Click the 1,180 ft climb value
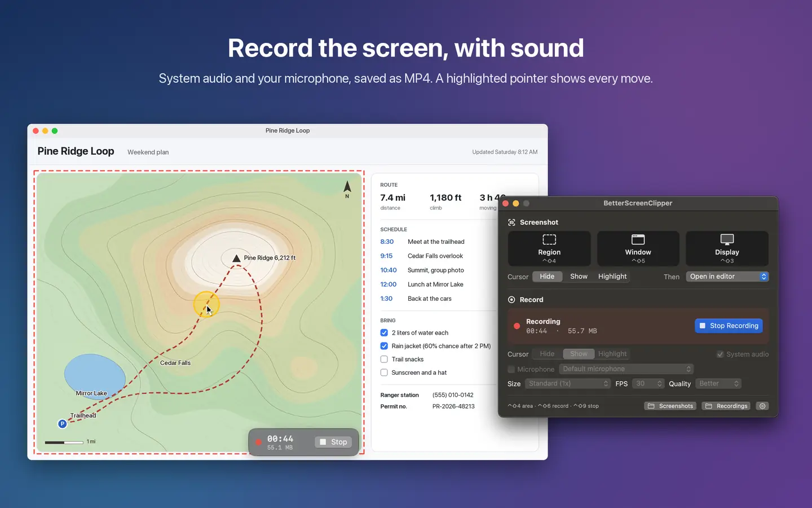 click(x=445, y=198)
